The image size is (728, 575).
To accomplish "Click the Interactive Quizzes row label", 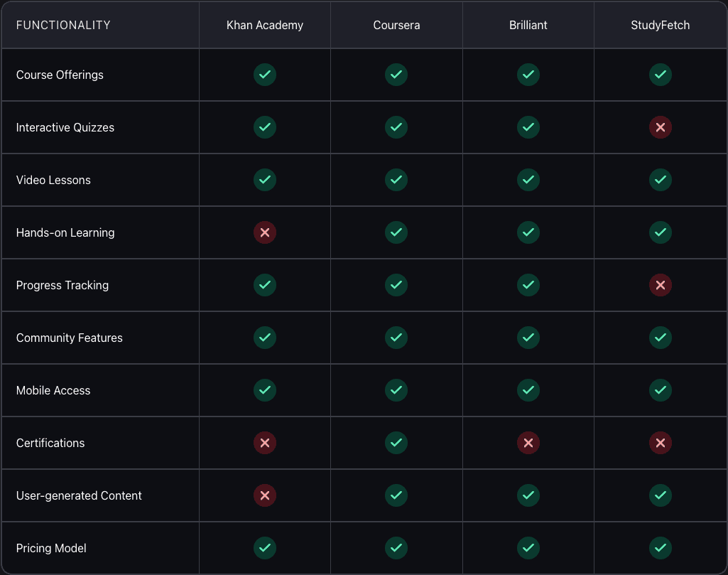I will [x=65, y=127].
